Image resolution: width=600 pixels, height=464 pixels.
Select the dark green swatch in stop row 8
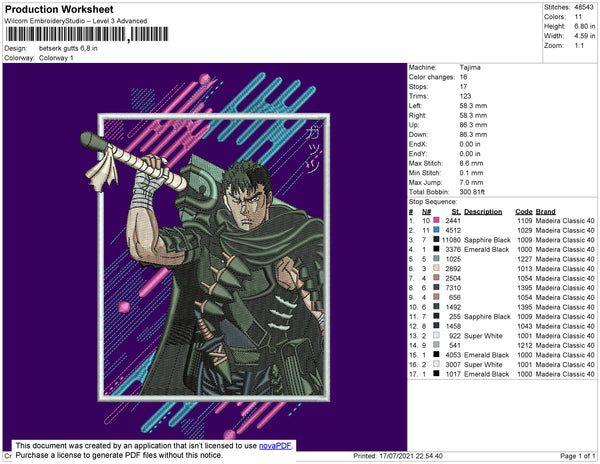point(436,288)
